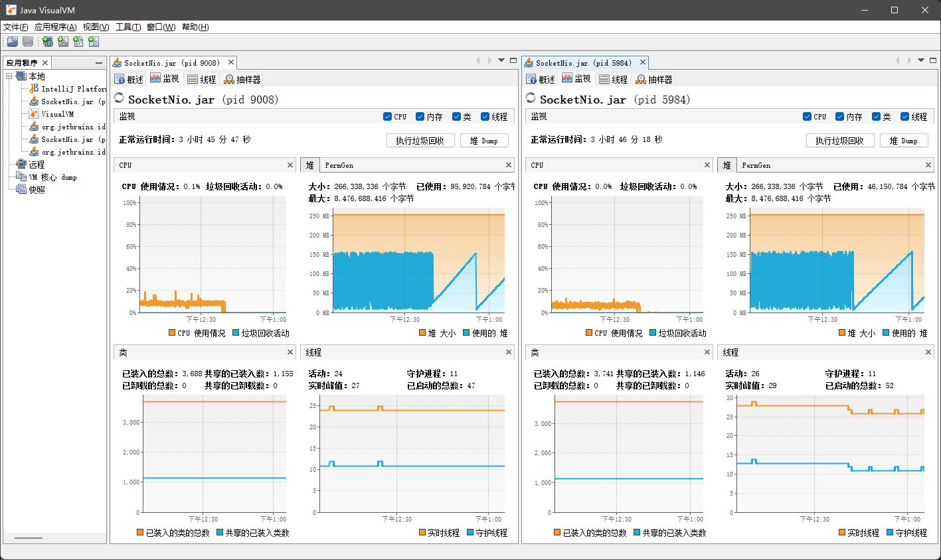Click scroll-tabs-right arrow in pid 5984 pane
This screenshot has width=941, height=560.
click(909, 60)
